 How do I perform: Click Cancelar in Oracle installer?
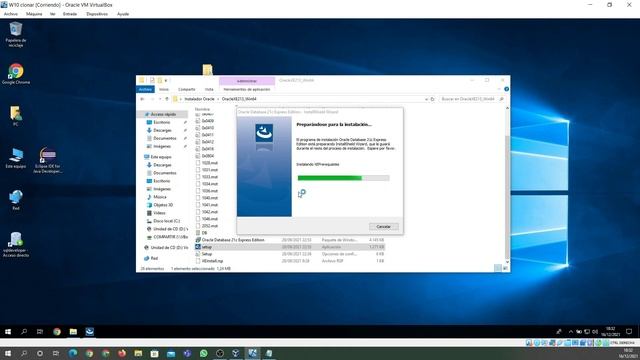[383, 227]
